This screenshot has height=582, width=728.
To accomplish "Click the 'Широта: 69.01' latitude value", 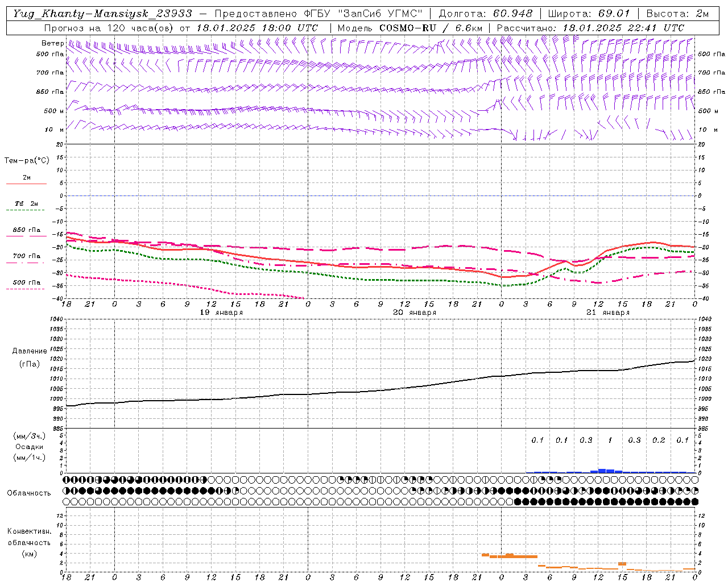I will [588, 14].
